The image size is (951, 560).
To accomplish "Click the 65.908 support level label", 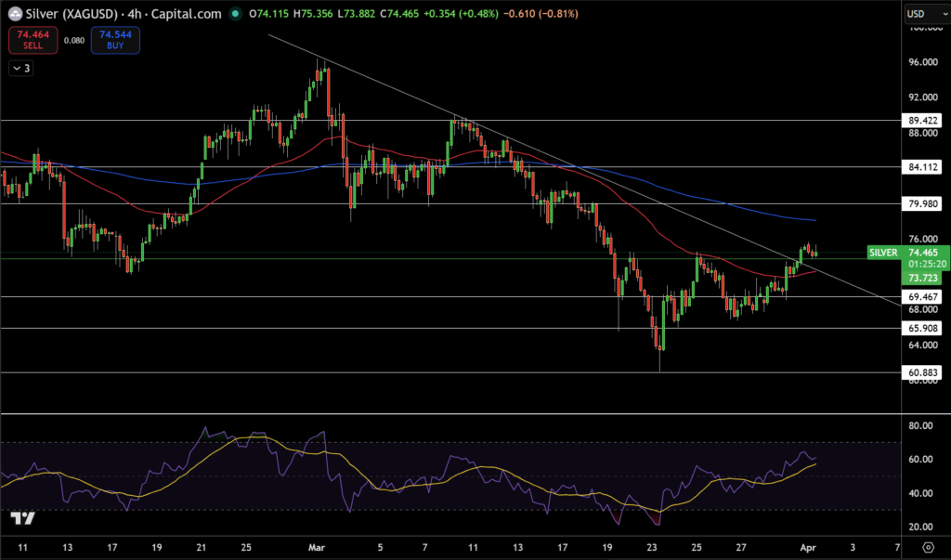I will tap(923, 328).
